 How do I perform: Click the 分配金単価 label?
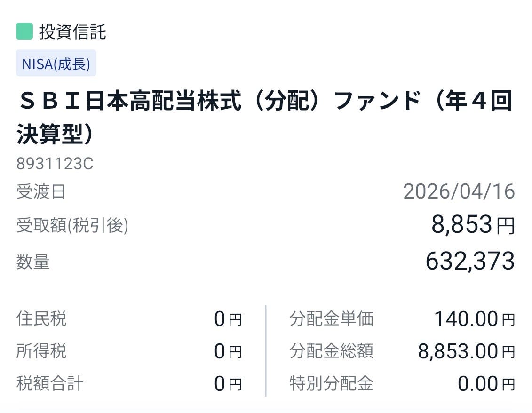332,318
